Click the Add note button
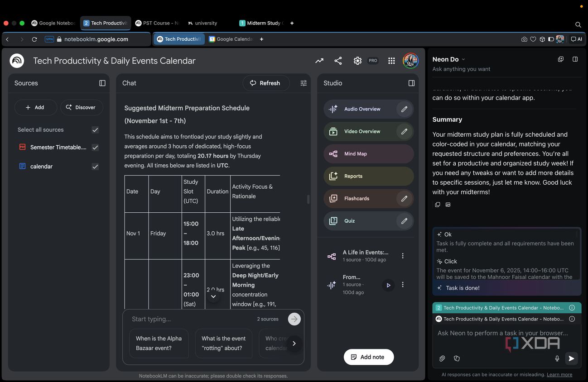This screenshot has height=382, width=588. tap(369, 357)
